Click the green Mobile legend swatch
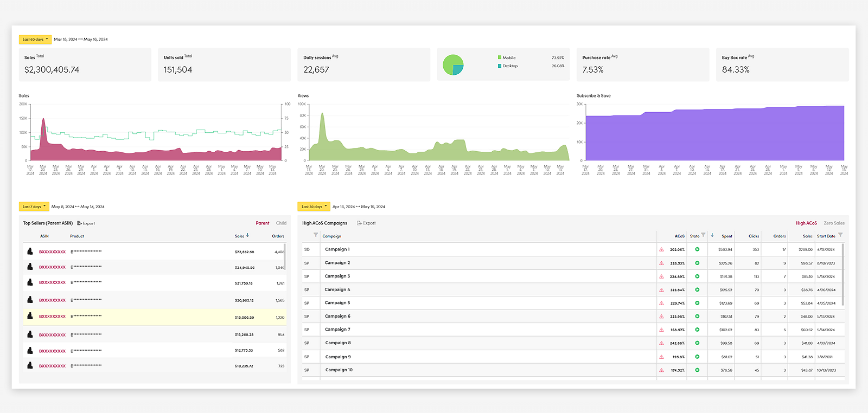The height and width of the screenshot is (413, 868). pos(500,57)
